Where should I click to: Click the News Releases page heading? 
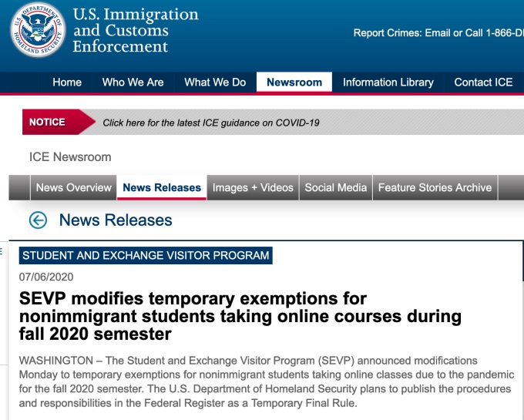tap(116, 220)
